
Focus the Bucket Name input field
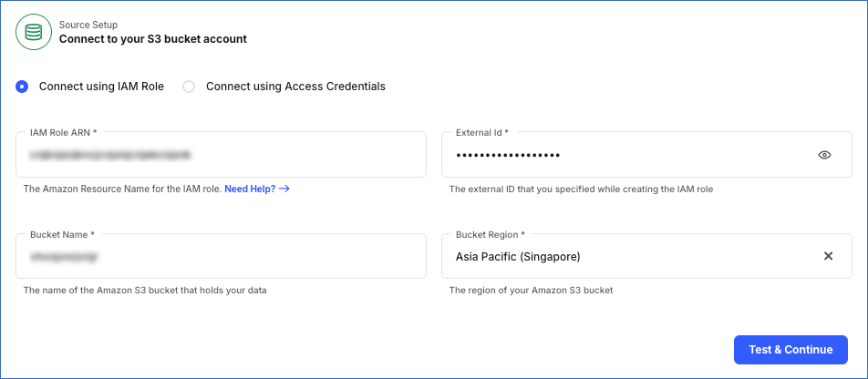[x=221, y=257]
